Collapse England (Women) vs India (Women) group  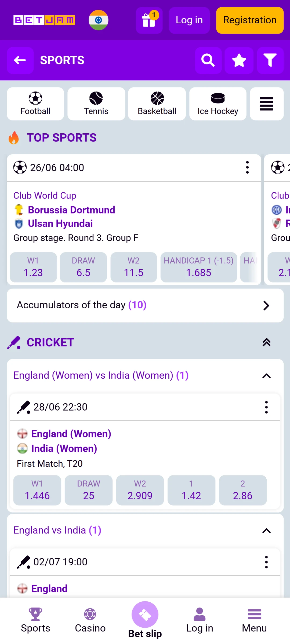tap(266, 376)
